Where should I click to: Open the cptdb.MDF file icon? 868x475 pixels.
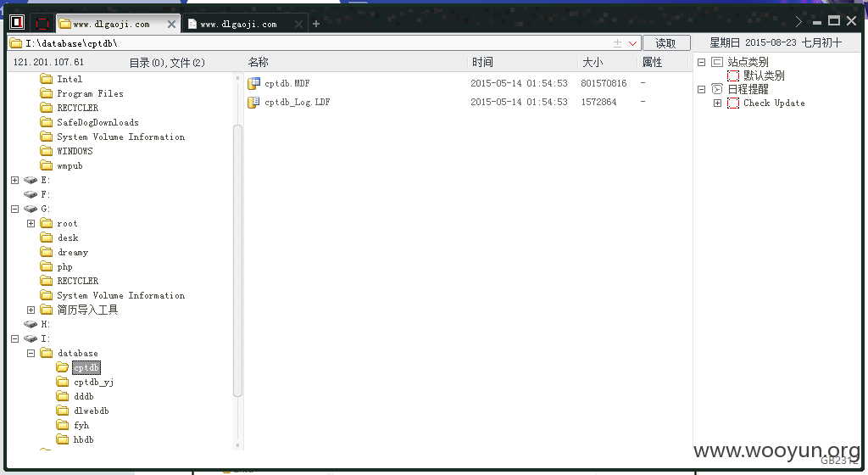click(254, 84)
